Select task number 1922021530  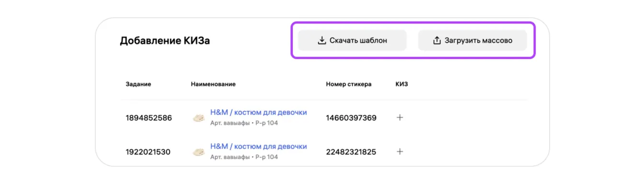pyautogui.click(x=148, y=152)
